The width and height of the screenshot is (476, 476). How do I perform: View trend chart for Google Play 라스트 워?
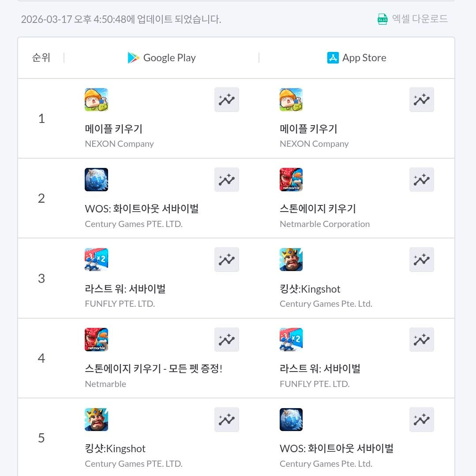[227, 260]
